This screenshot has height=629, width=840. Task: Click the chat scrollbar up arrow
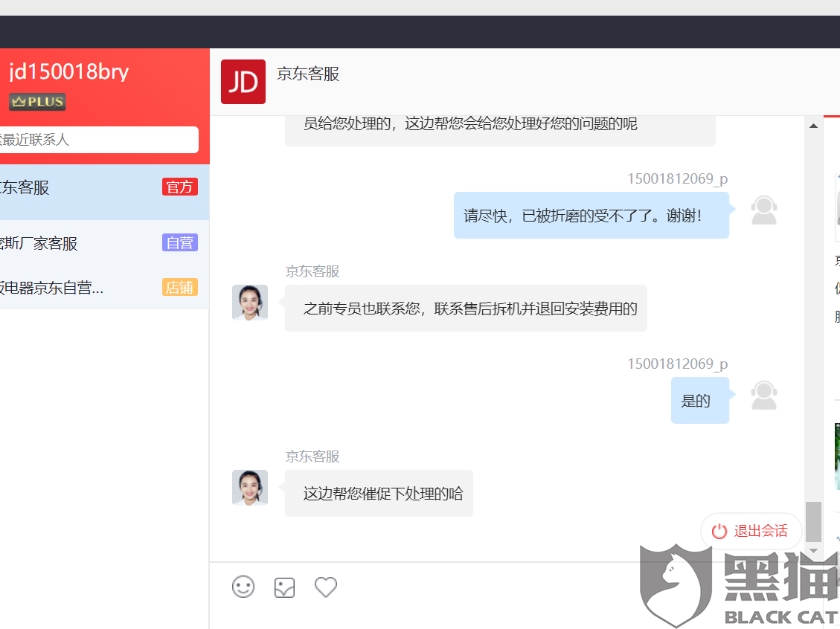coord(813,126)
